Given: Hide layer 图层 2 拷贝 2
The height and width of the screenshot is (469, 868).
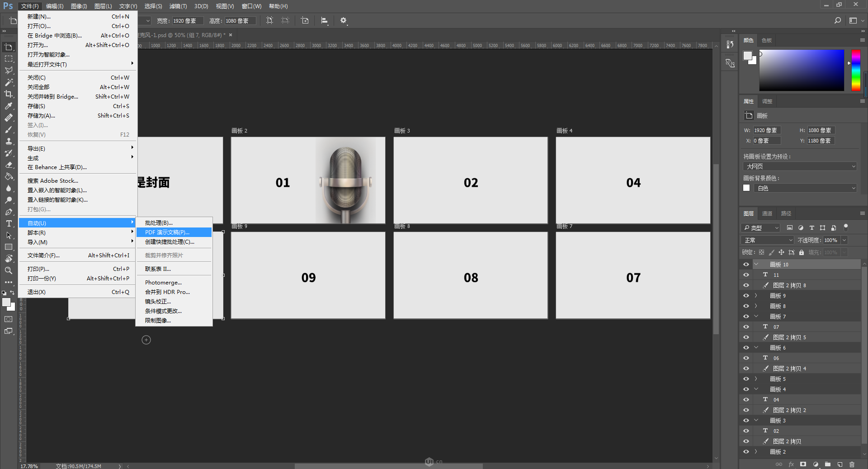Looking at the screenshot, I should tap(746, 410).
